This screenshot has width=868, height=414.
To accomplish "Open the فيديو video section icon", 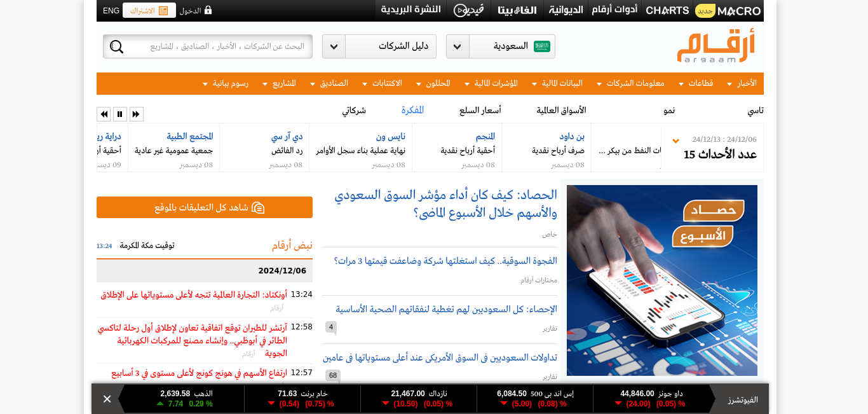I will click(469, 10).
